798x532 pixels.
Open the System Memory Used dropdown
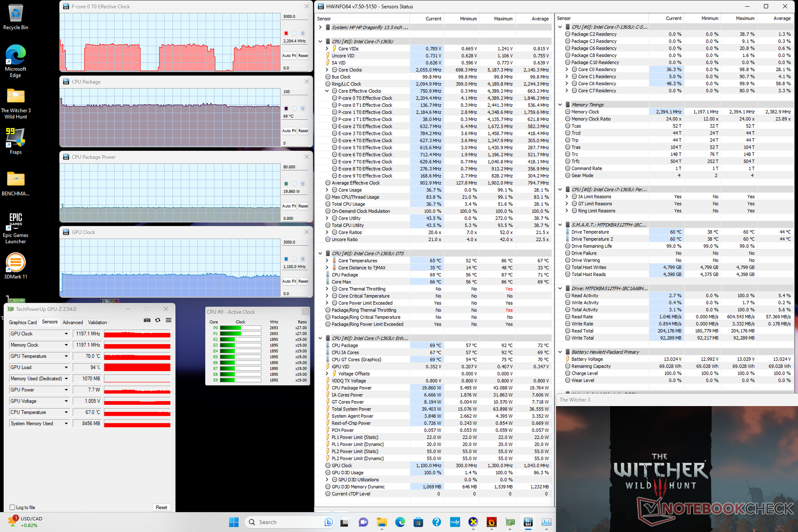coord(66,423)
